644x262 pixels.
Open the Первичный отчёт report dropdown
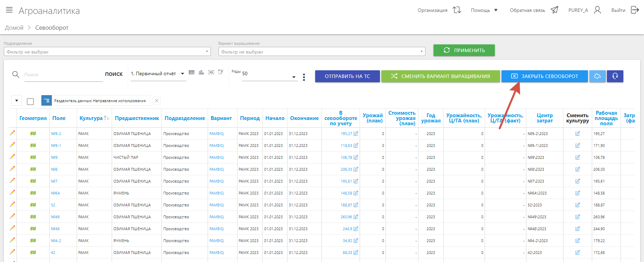[158, 74]
